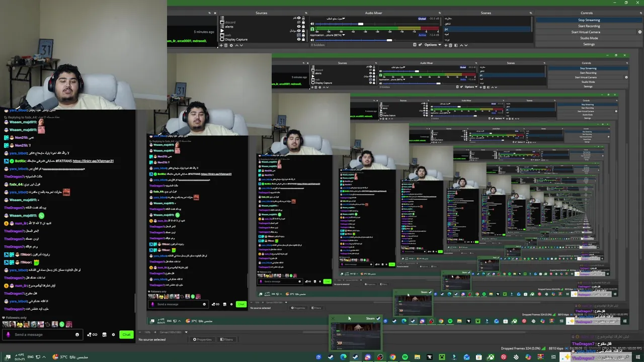Open Options dropdown in main OBS Audio Mixer
This screenshot has height=362, width=644.
pyautogui.click(x=433, y=45)
